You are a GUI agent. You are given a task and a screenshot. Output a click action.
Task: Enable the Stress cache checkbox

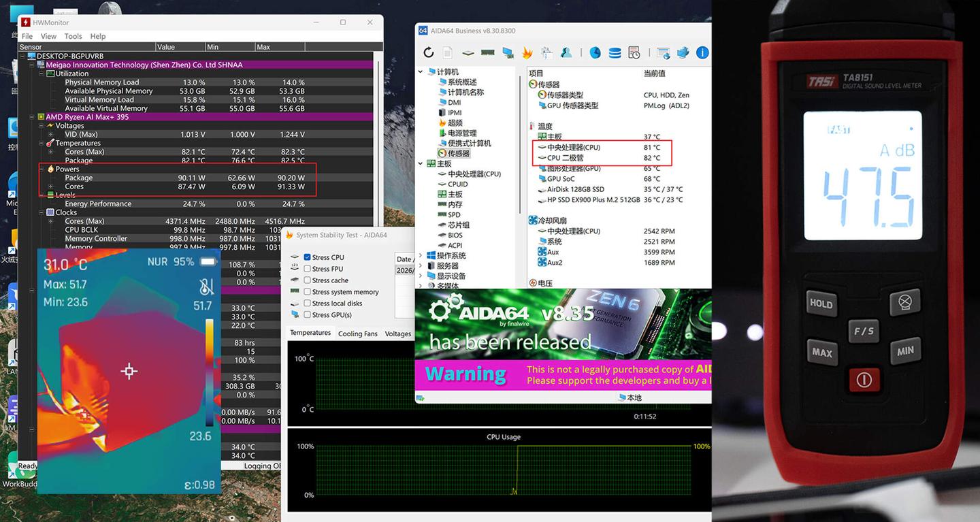(308, 280)
